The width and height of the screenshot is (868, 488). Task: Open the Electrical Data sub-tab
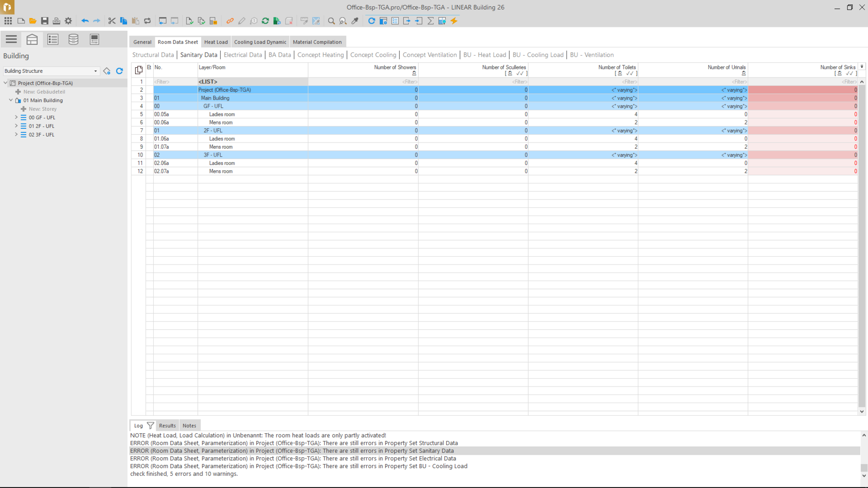243,55
